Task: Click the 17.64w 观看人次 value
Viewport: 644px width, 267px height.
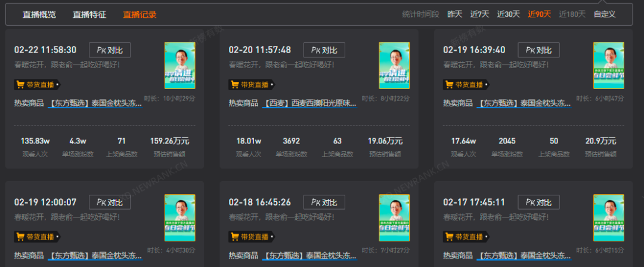Action: 464,141
